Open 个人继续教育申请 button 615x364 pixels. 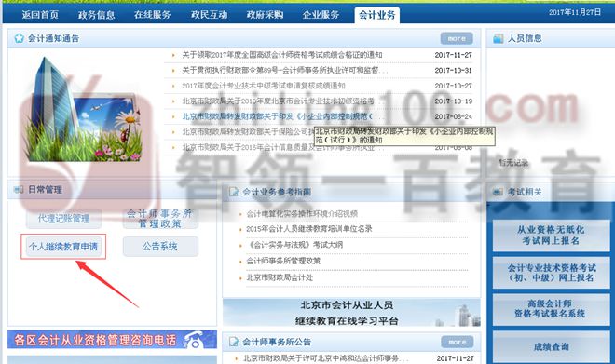pos(63,247)
